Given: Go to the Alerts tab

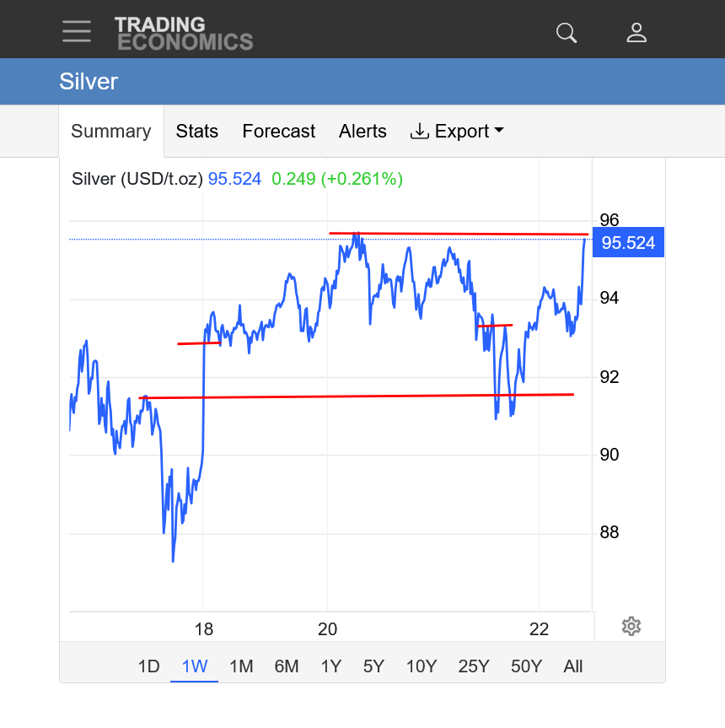Looking at the screenshot, I should pyautogui.click(x=362, y=132).
